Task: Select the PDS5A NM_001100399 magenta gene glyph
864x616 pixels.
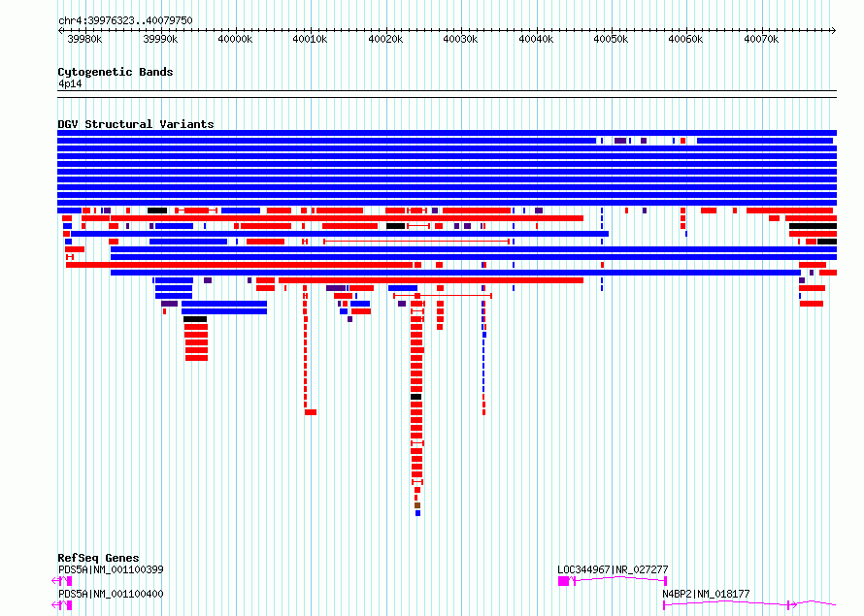Action: [x=62, y=581]
